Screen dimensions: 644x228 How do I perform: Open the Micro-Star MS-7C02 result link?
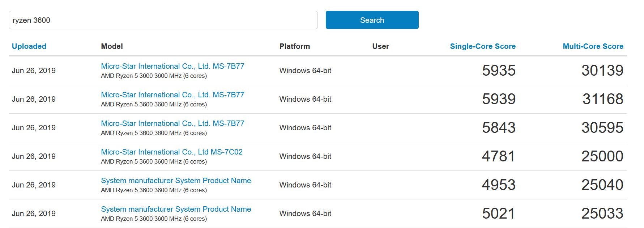pyautogui.click(x=172, y=152)
